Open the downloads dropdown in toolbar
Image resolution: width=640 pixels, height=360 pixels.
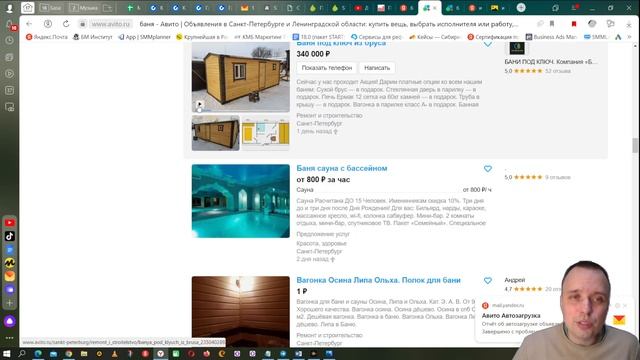click(x=629, y=24)
